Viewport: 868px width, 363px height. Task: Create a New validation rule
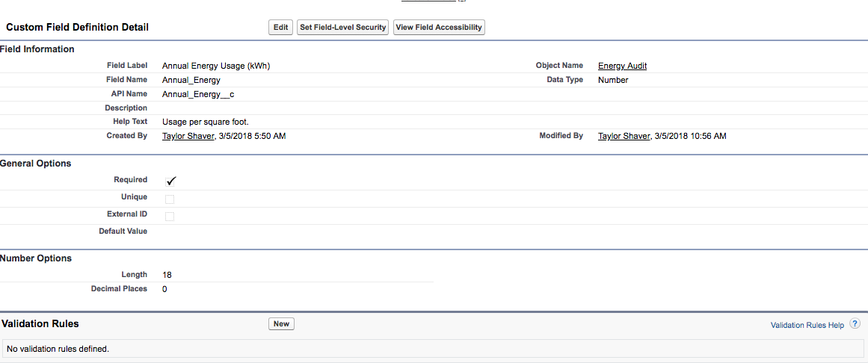click(281, 324)
